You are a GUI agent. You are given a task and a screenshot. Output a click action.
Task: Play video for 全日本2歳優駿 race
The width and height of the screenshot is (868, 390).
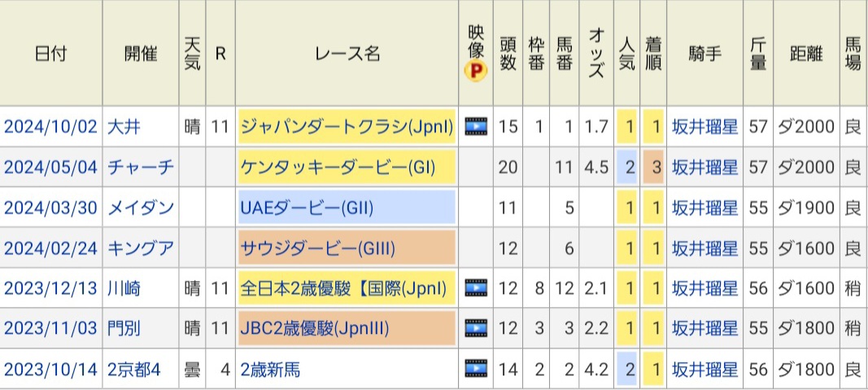476,288
